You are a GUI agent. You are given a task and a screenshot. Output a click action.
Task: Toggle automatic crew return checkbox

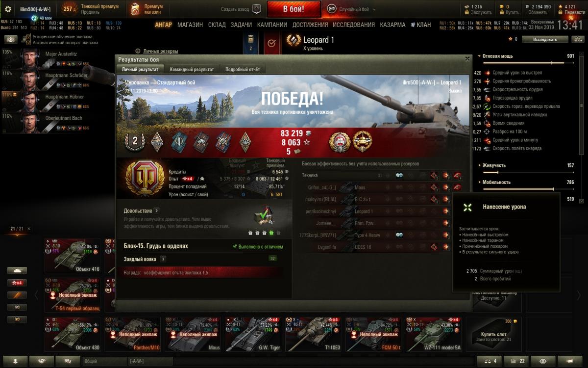click(x=28, y=43)
